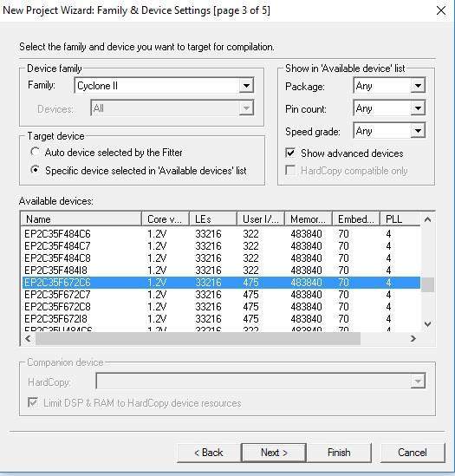Screen dimensions: 455x476
Task: Select device EP2C35F484C8
Action: coord(221,258)
